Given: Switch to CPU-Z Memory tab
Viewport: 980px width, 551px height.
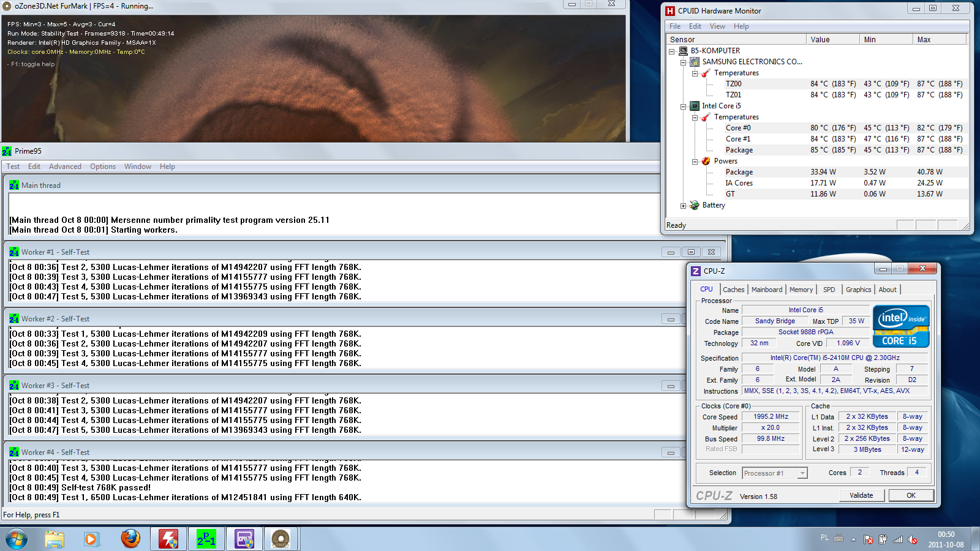Looking at the screenshot, I should (801, 290).
